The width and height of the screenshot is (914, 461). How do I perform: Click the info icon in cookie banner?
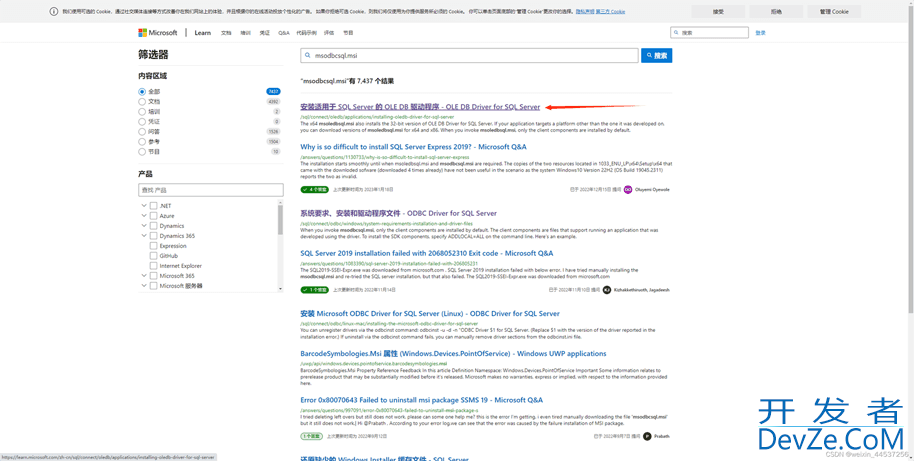pyautogui.click(x=54, y=11)
